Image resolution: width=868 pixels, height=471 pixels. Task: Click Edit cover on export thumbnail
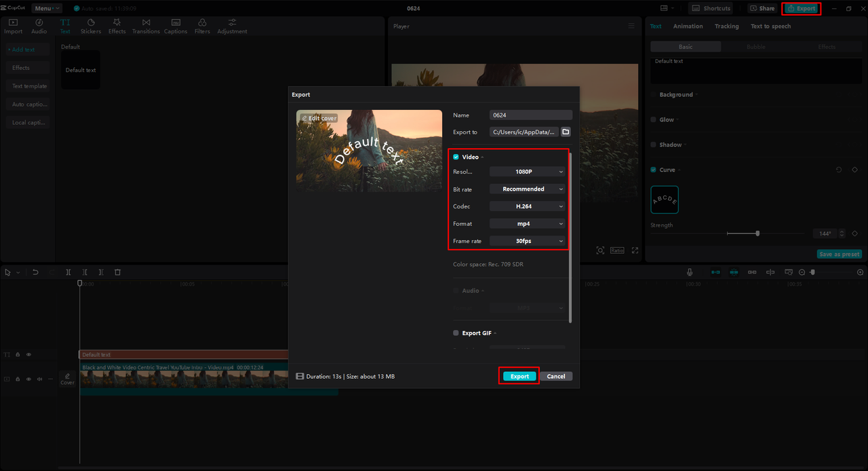(319, 118)
